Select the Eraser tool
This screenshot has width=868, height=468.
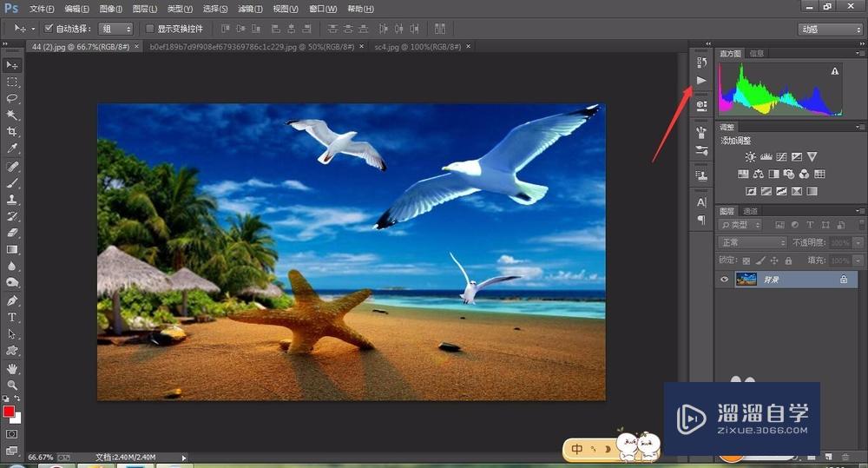pyautogui.click(x=11, y=233)
